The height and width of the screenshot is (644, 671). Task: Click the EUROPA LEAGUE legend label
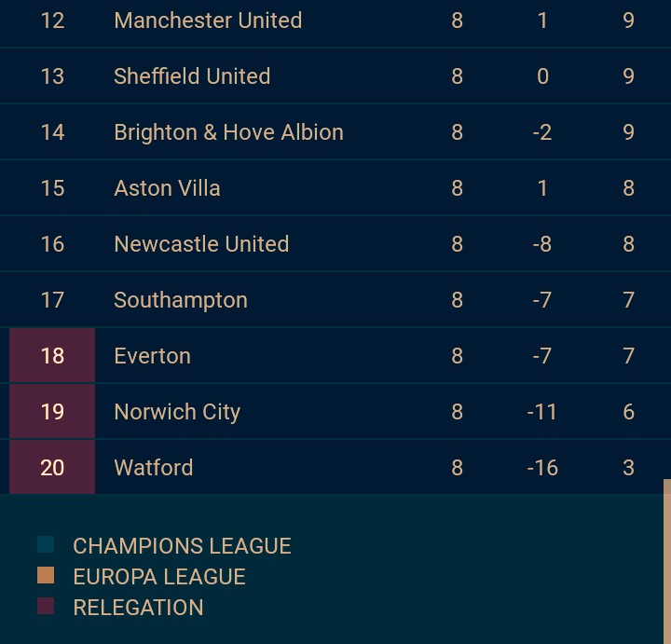pos(158,577)
